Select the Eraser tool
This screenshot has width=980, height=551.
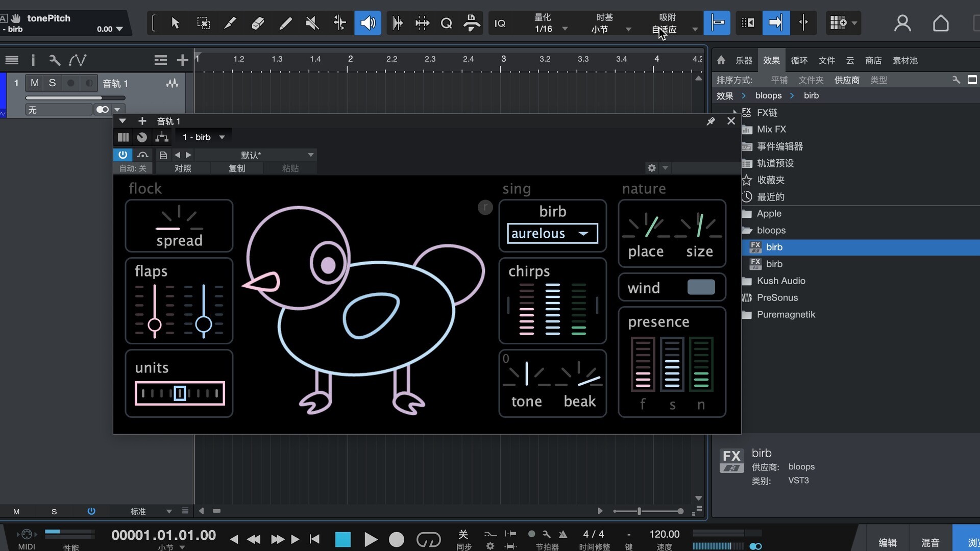pyautogui.click(x=258, y=23)
